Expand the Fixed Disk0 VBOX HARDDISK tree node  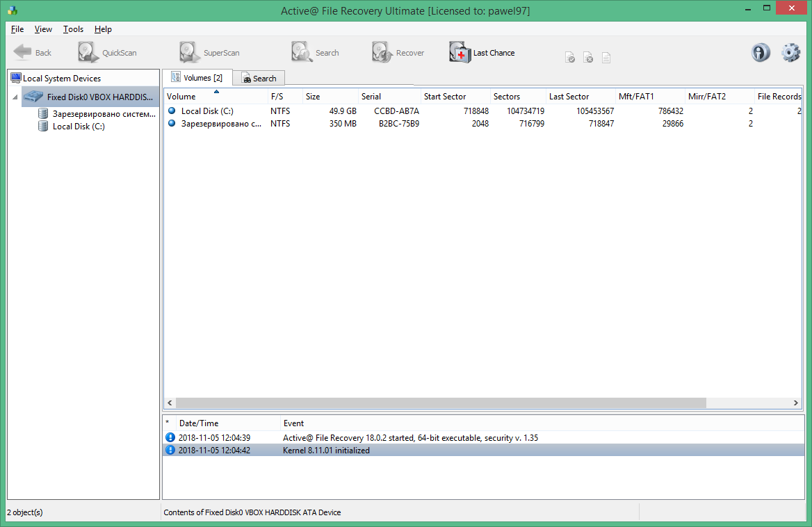(14, 97)
